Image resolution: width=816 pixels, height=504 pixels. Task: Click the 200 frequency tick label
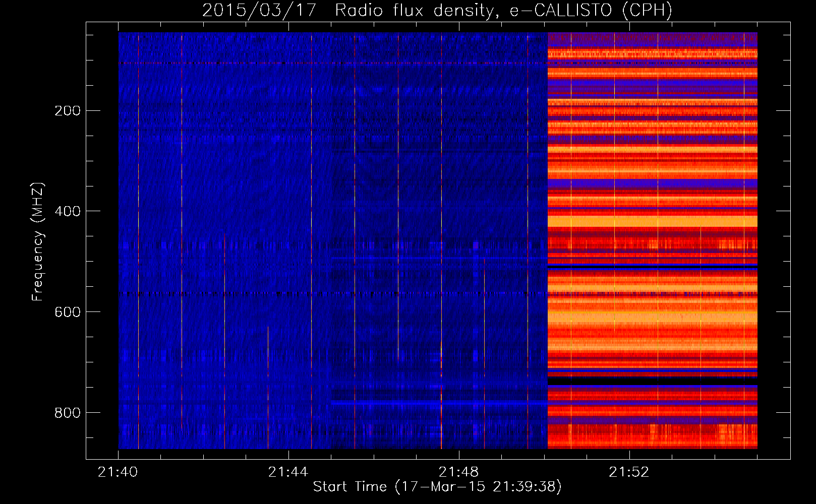pyautogui.click(x=68, y=110)
